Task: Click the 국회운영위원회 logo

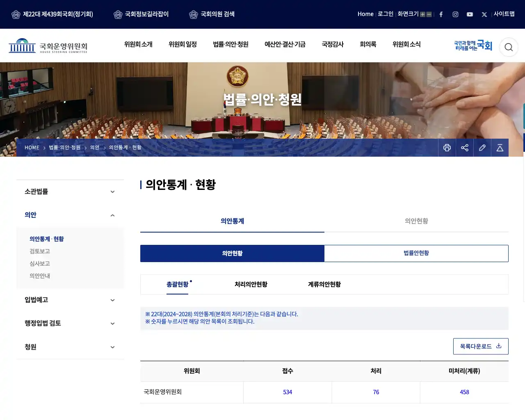Action: [48, 46]
